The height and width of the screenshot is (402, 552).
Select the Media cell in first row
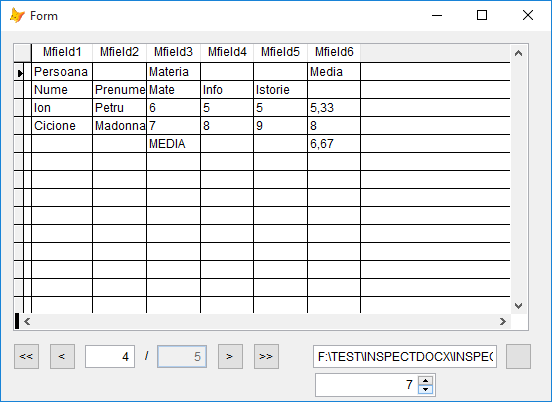[334, 72]
